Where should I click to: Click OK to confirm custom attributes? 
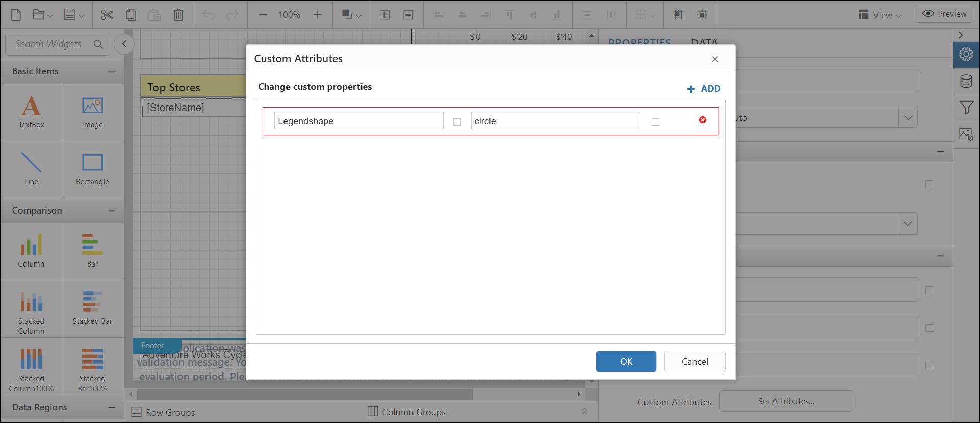(626, 361)
